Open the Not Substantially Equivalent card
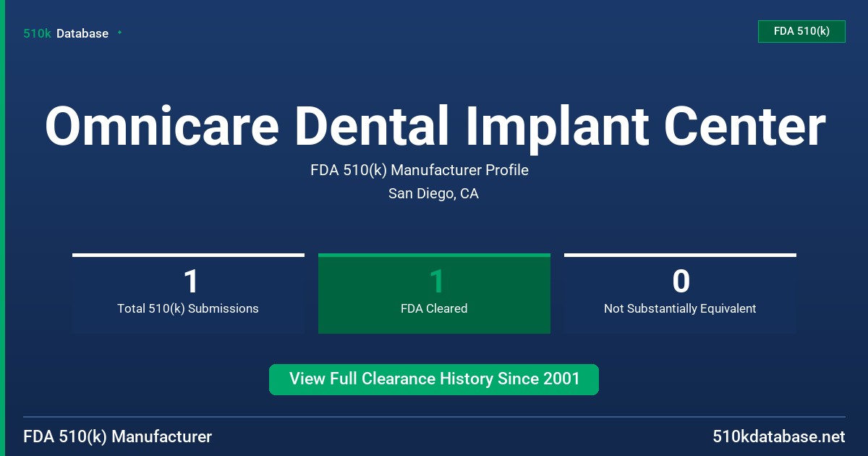The height and width of the screenshot is (456, 868). [x=680, y=293]
